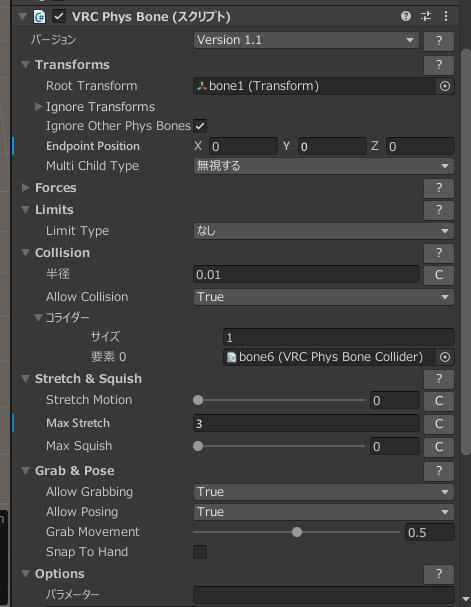471x607 pixels.
Task: Click help button for Options
Action: (439, 574)
